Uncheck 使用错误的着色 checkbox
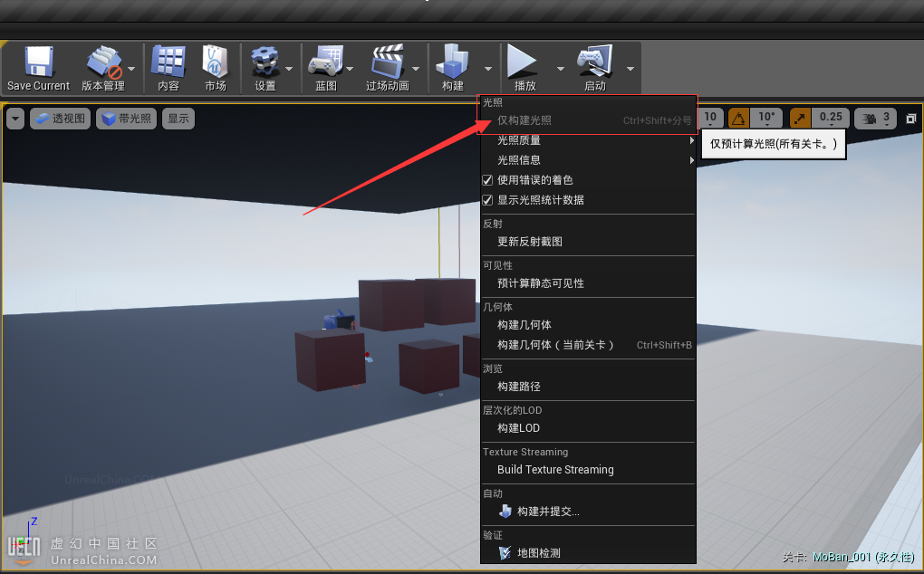Image resolution: width=924 pixels, height=574 pixels. 487,180
